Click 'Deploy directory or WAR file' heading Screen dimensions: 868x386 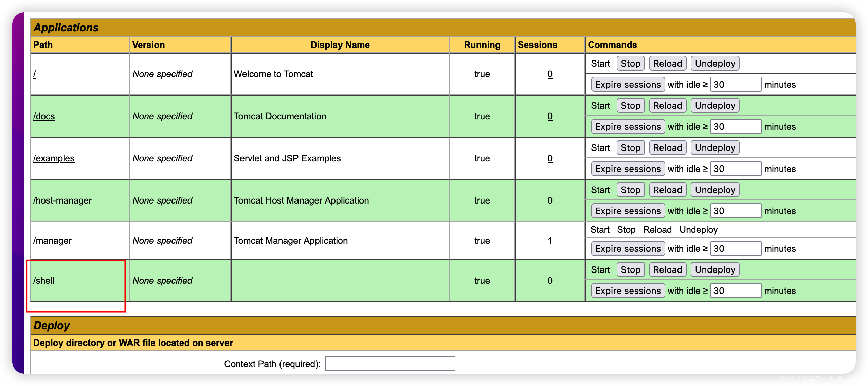point(133,343)
